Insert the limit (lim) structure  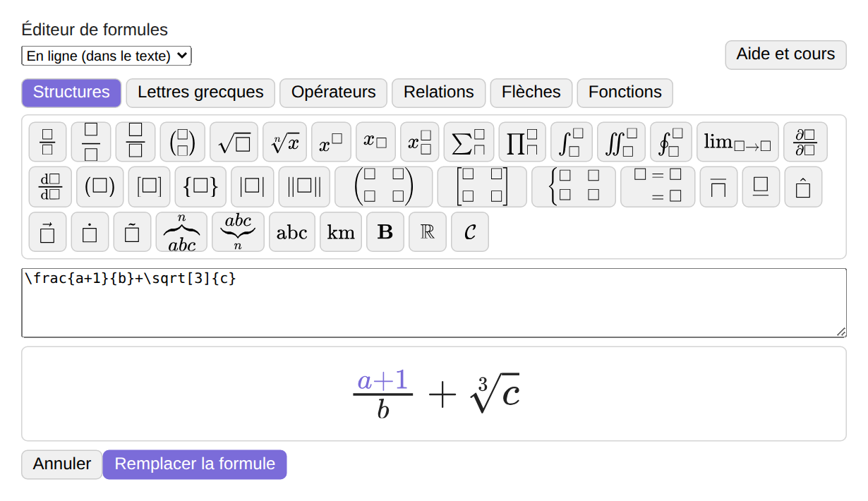[738, 142]
